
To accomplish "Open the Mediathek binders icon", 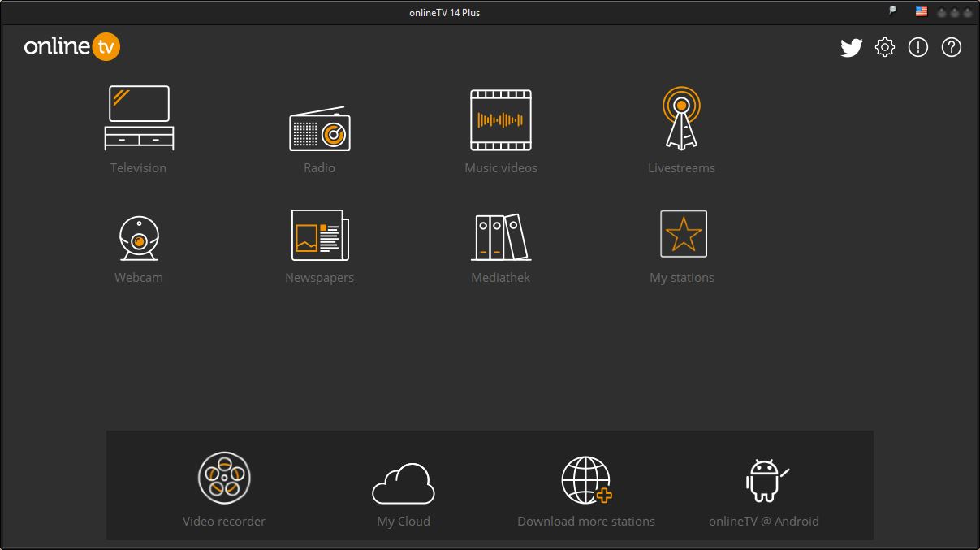I will [x=501, y=236].
